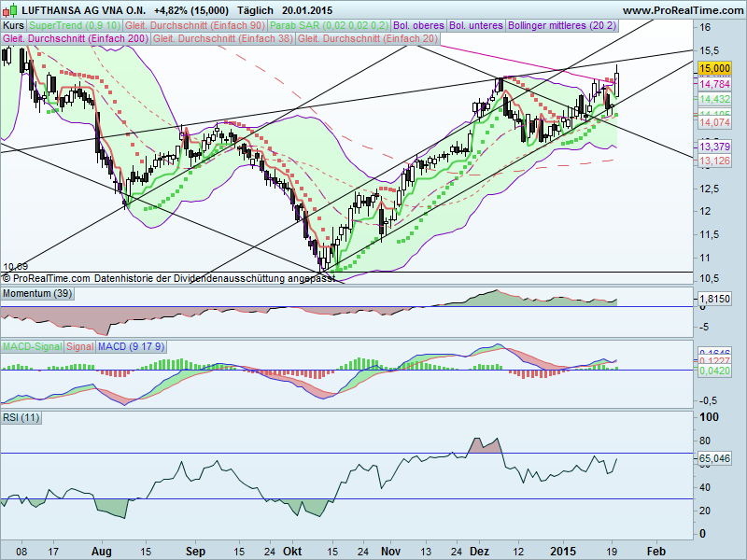747x560 pixels.
Task: Click the 12,5 price axis label
Action: coord(710,189)
